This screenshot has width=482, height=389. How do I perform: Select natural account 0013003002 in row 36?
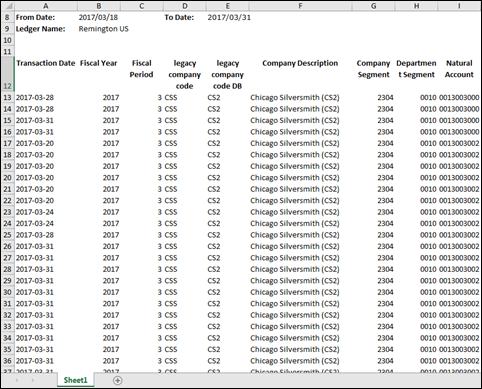[459, 361]
